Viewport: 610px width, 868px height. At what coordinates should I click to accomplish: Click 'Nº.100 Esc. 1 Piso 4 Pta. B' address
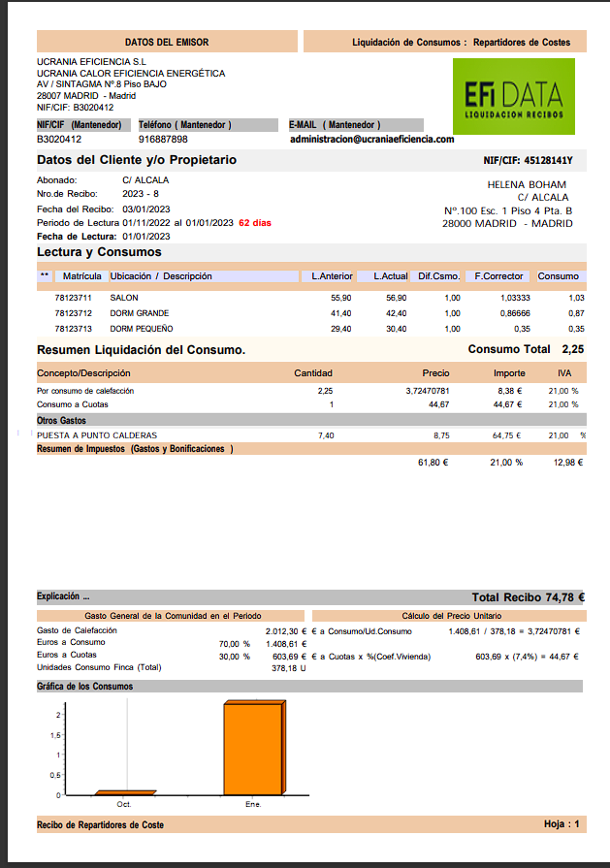[508, 210]
